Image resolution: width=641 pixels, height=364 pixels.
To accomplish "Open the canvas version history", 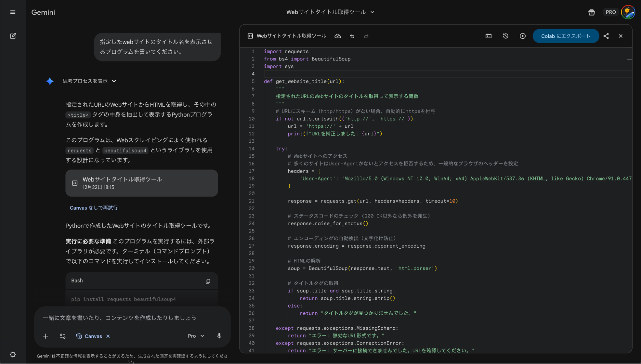I will point(505,36).
